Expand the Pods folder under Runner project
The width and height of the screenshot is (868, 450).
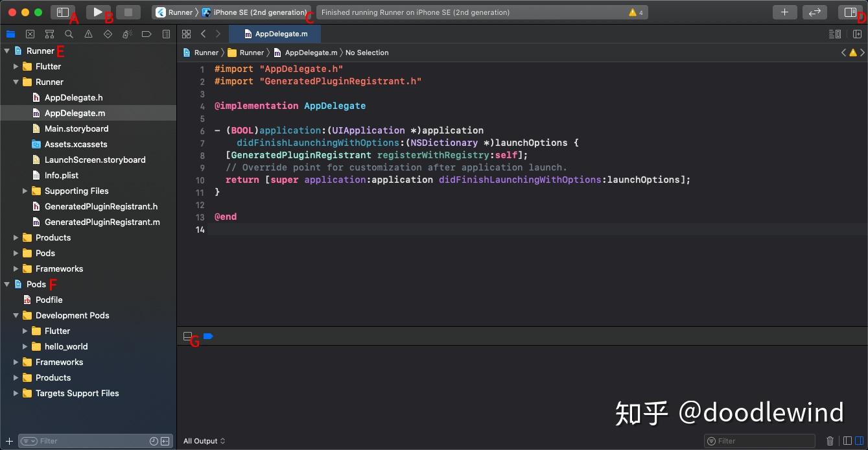tap(16, 253)
